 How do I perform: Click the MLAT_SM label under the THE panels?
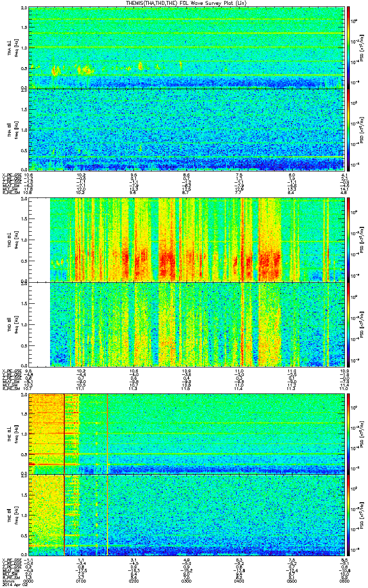11,571
